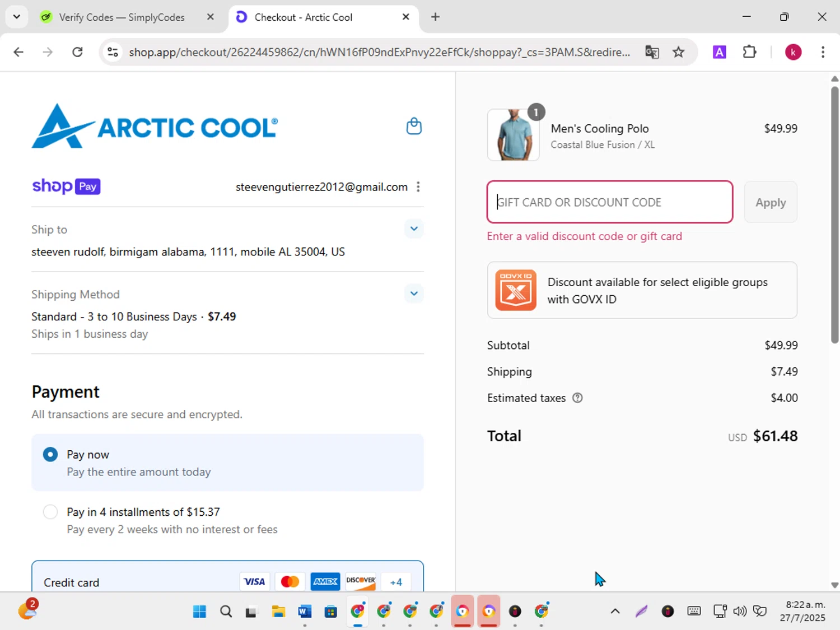The image size is (840, 630).
Task: Click the browser address bar URL
Action: 379,52
